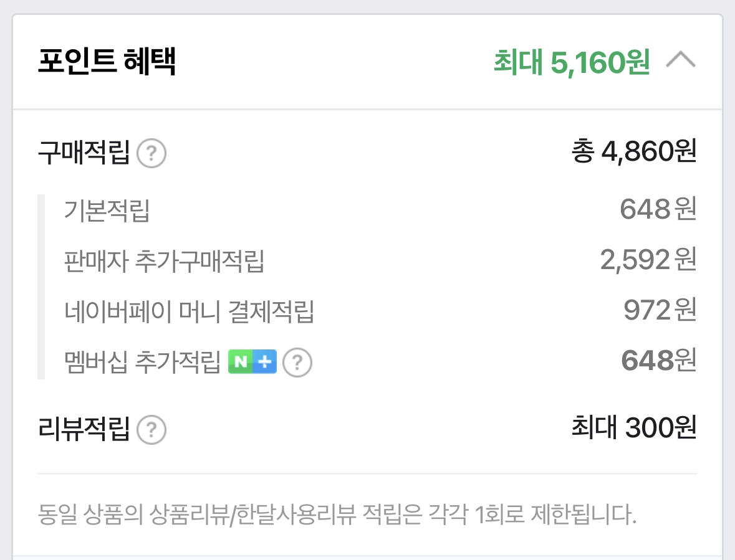Select the 네이버페이 머니 결제적립 label
The height and width of the screenshot is (560, 735).
coord(189,311)
